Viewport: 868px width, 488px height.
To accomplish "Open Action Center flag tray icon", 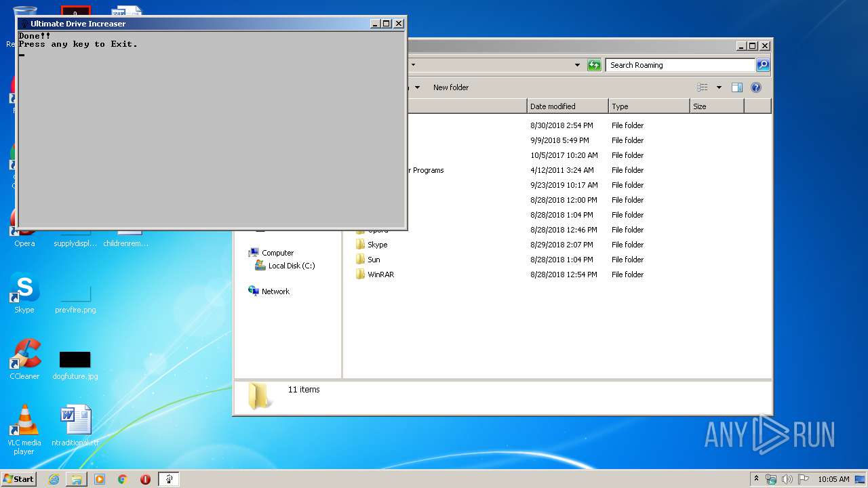I will click(x=804, y=479).
